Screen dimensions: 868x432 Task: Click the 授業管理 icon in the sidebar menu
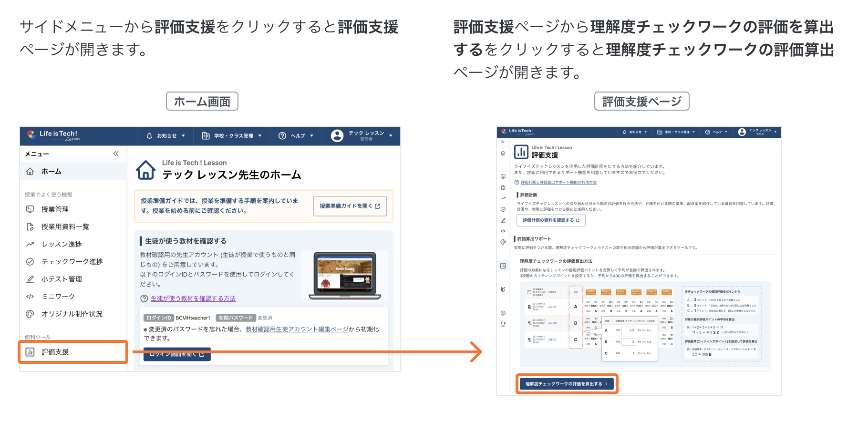(x=30, y=209)
